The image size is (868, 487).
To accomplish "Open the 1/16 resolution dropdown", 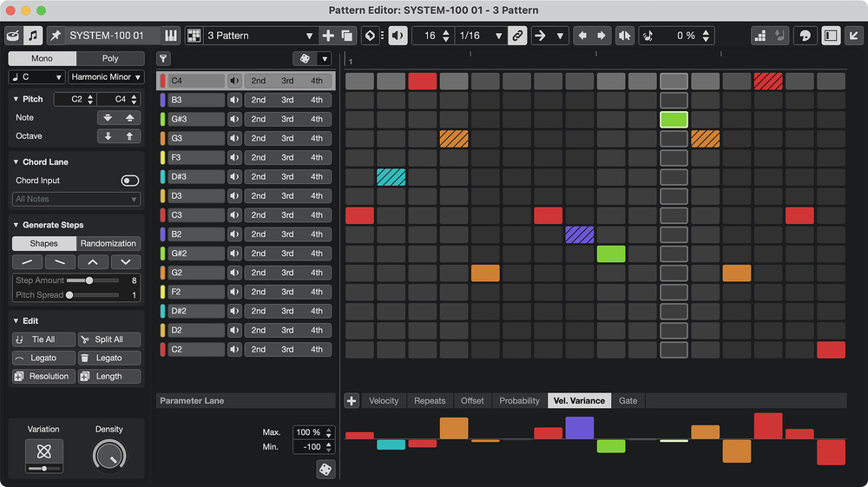I will pos(480,36).
